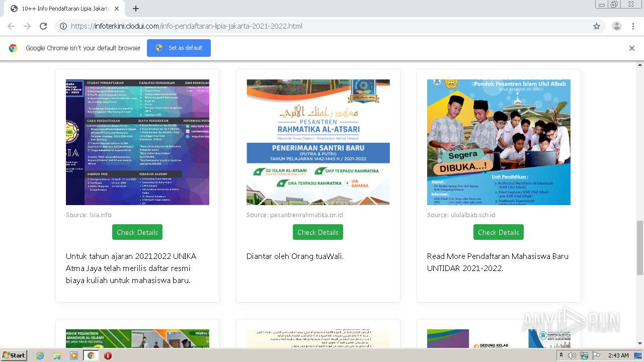This screenshot has width=644, height=362.
Task: Launch Internet Explorer from the taskbar
Action: pyautogui.click(x=40, y=355)
